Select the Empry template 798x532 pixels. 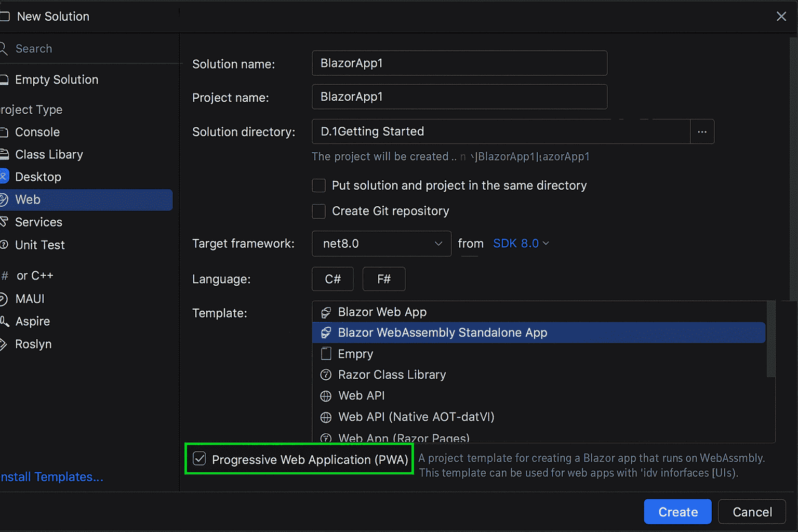(539, 354)
